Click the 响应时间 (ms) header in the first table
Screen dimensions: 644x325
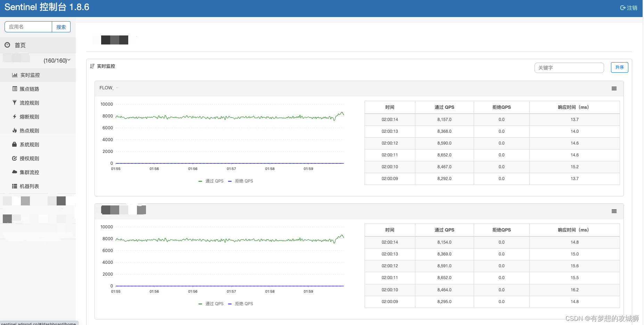click(574, 107)
